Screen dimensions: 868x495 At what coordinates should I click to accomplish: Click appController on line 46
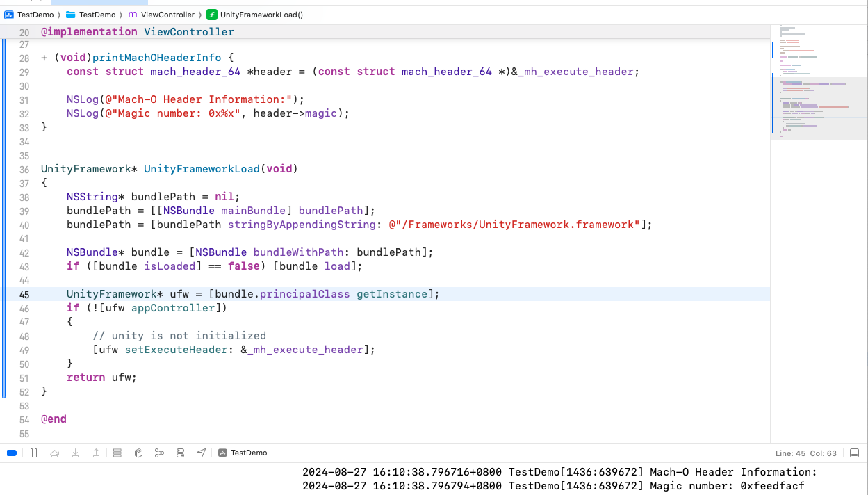pos(173,308)
